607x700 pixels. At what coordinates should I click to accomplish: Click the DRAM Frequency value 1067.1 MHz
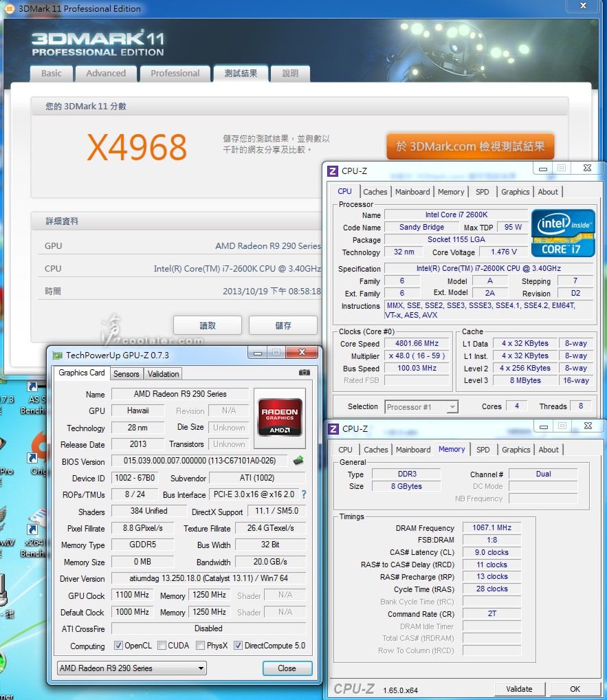click(x=492, y=527)
